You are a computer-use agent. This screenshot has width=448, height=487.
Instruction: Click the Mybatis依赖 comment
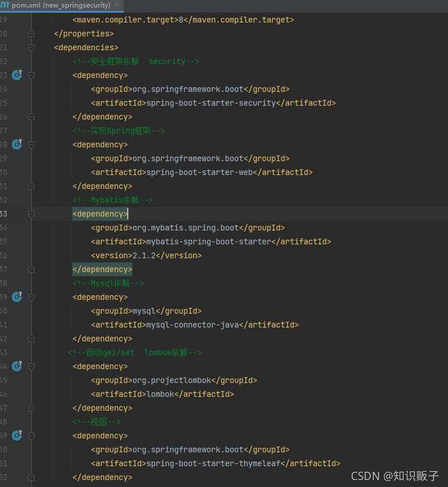(113, 200)
